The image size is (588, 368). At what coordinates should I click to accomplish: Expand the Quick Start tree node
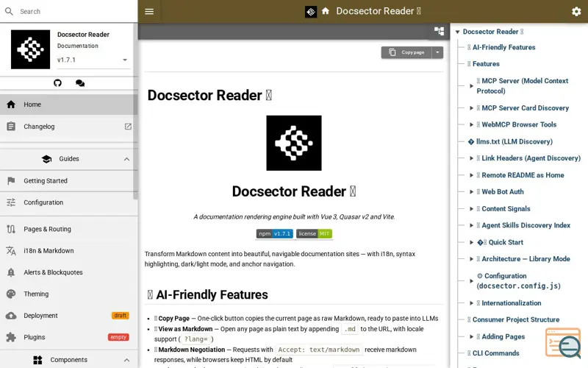pyautogui.click(x=471, y=242)
